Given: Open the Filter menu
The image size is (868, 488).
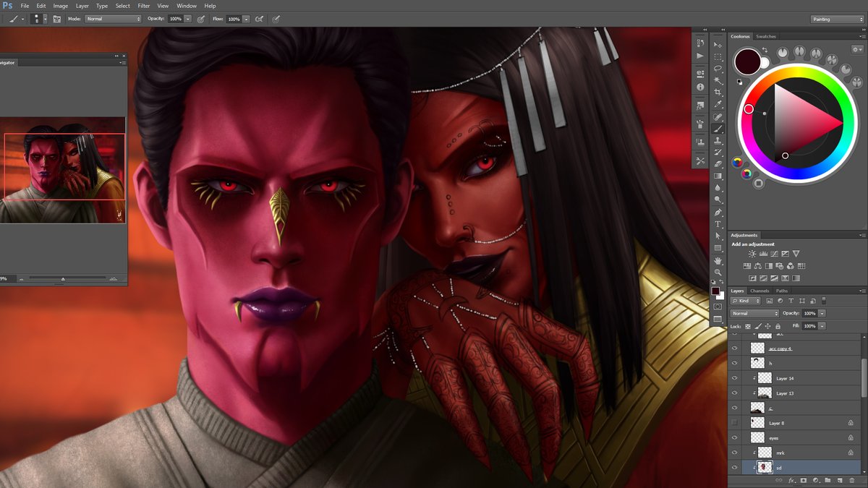Looking at the screenshot, I should (143, 6).
